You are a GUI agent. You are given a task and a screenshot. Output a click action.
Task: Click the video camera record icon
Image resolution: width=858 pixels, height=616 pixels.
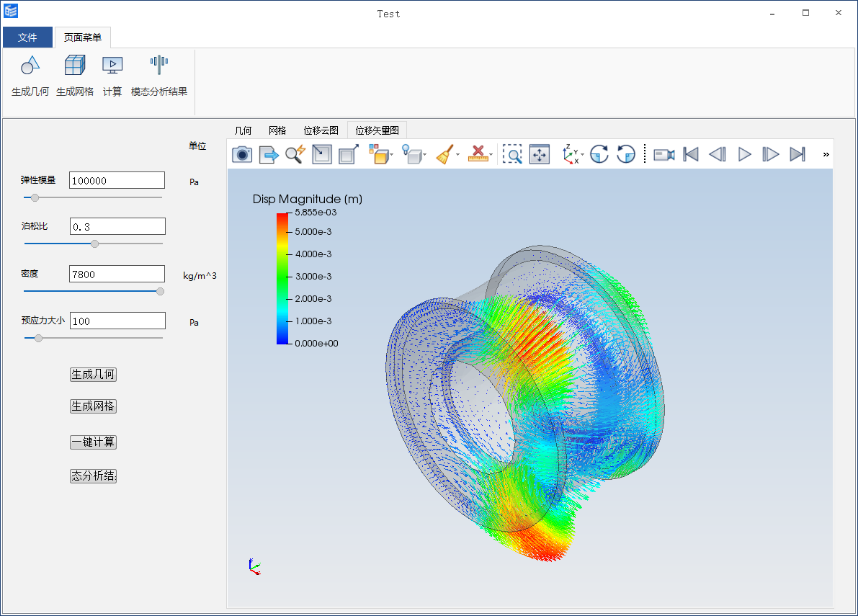663,155
